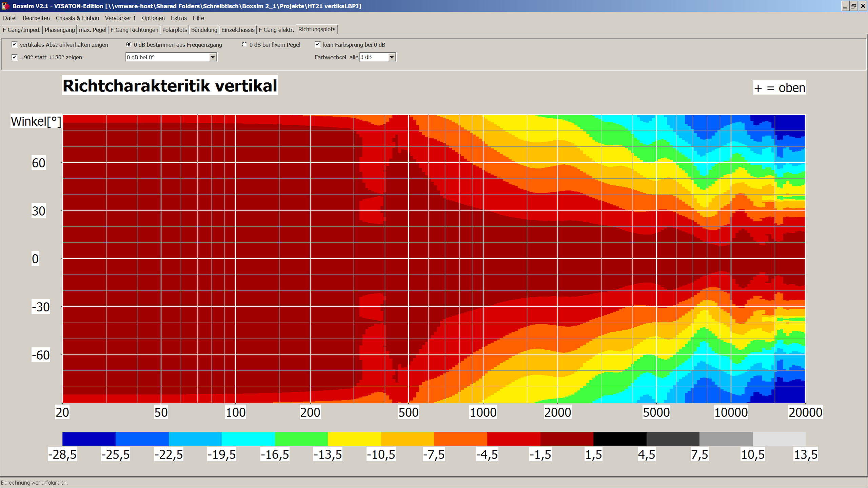868x488 pixels.
Task: Click 'Berechnung war erfolgreich.' status text
Action: [34, 483]
